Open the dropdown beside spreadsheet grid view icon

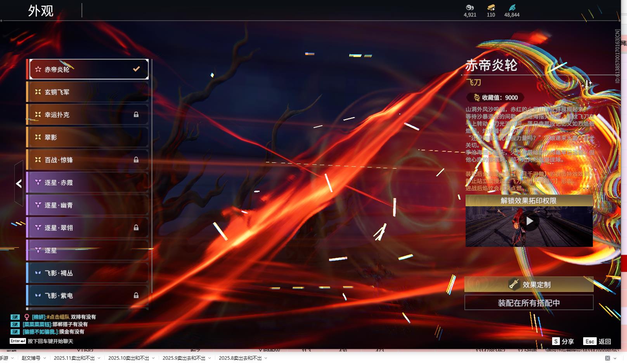pyautogui.click(x=615, y=358)
